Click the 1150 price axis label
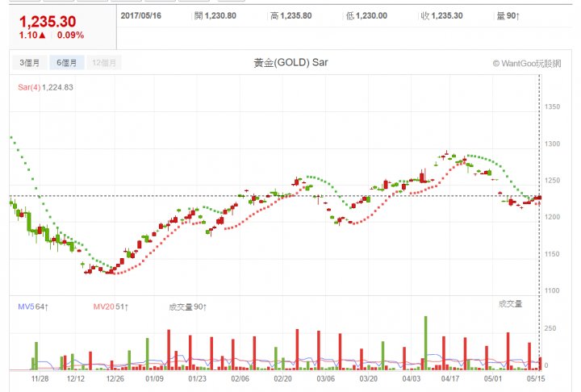 (x=552, y=254)
